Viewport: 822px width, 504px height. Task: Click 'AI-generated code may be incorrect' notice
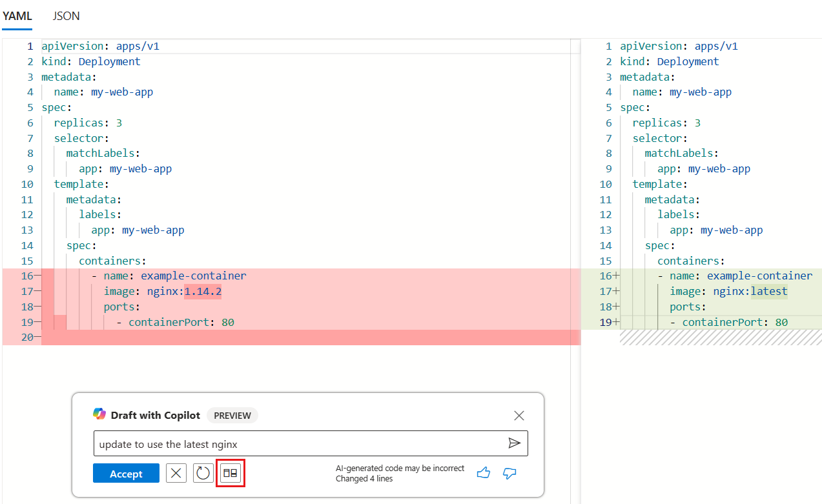coord(400,469)
